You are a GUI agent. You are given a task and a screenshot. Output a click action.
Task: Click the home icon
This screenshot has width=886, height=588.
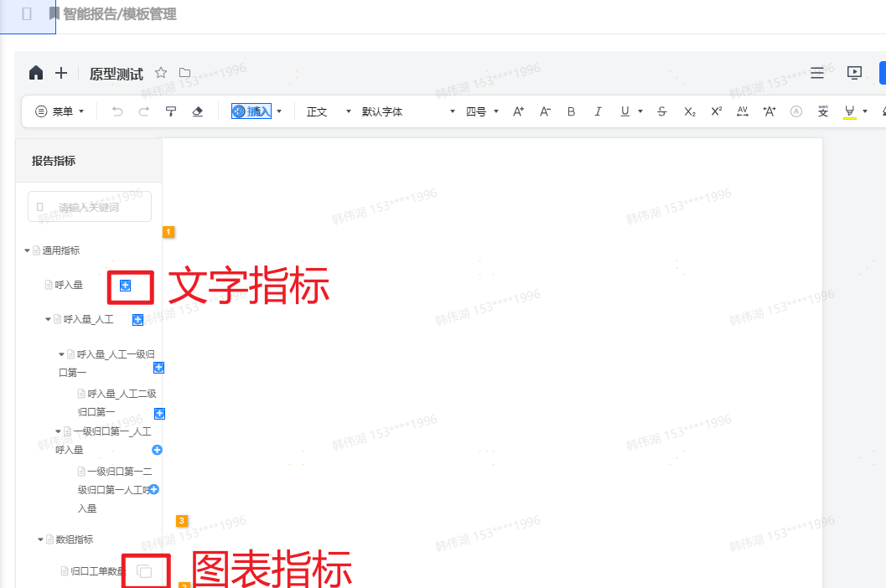coord(36,73)
